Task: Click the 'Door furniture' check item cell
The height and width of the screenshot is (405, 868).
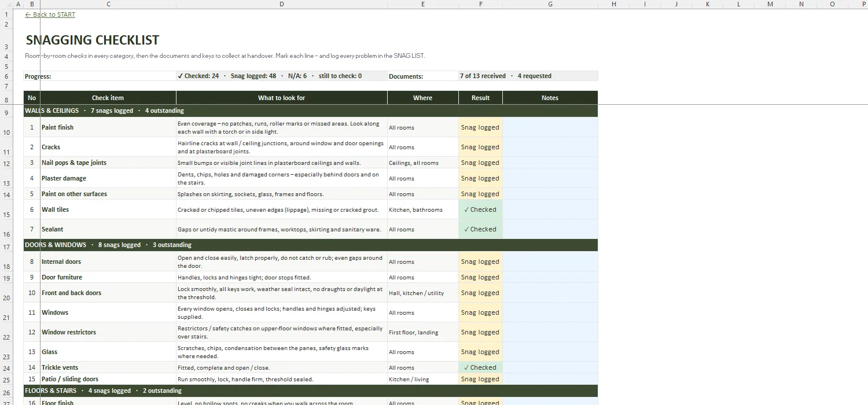Action: click(108, 277)
